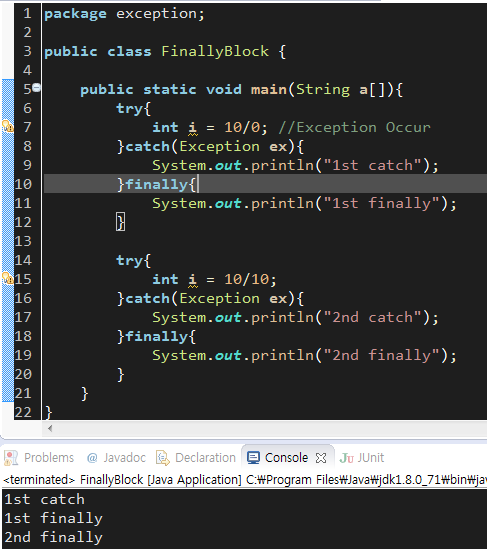Select the Console tab
The width and height of the screenshot is (487, 549).
286,458
